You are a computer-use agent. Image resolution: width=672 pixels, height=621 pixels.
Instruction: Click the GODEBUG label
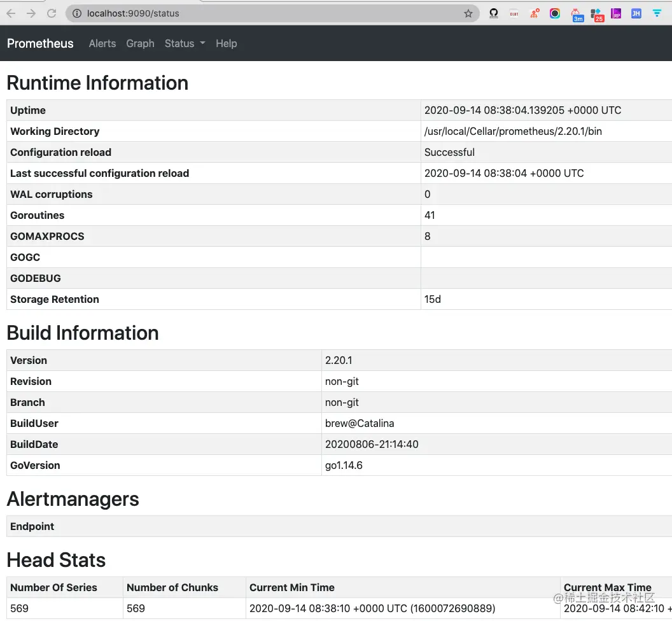(36, 278)
